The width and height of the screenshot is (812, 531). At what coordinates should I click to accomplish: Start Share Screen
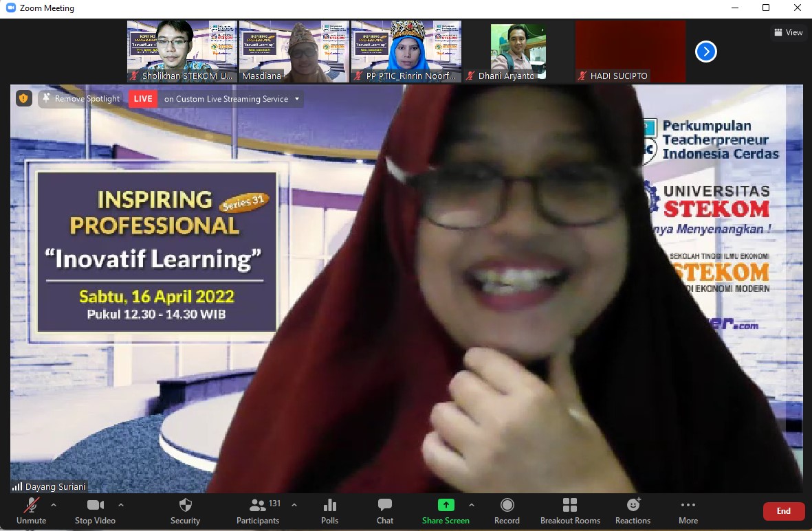coord(446,511)
